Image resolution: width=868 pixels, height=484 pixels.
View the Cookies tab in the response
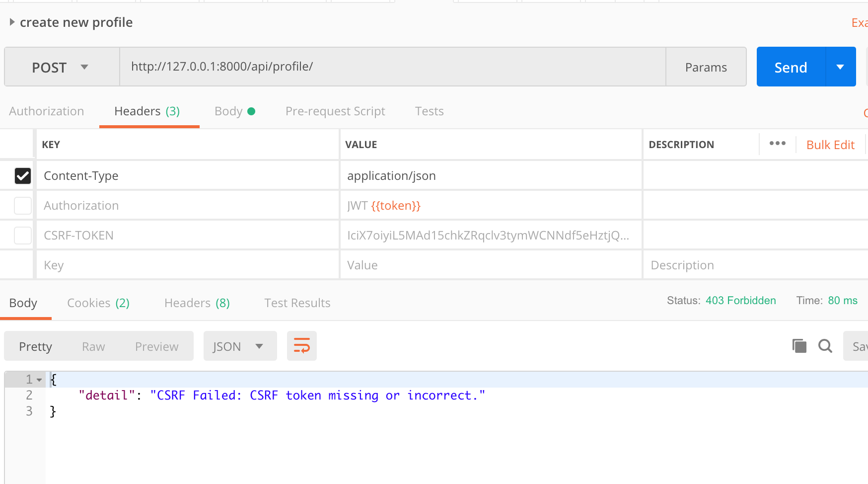tap(97, 303)
